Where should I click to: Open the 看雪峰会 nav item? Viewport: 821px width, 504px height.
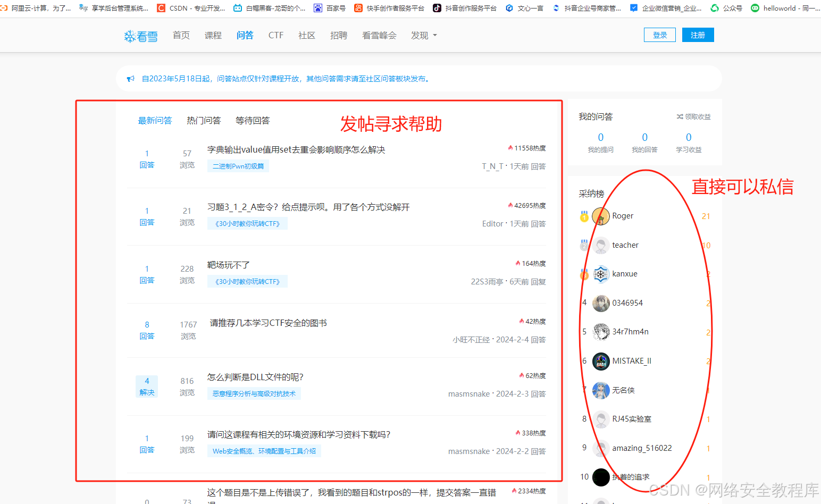coord(379,35)
